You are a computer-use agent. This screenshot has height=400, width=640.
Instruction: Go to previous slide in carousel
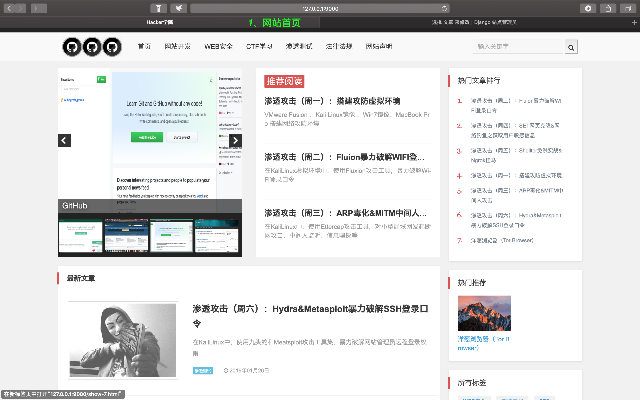(65, 140)
